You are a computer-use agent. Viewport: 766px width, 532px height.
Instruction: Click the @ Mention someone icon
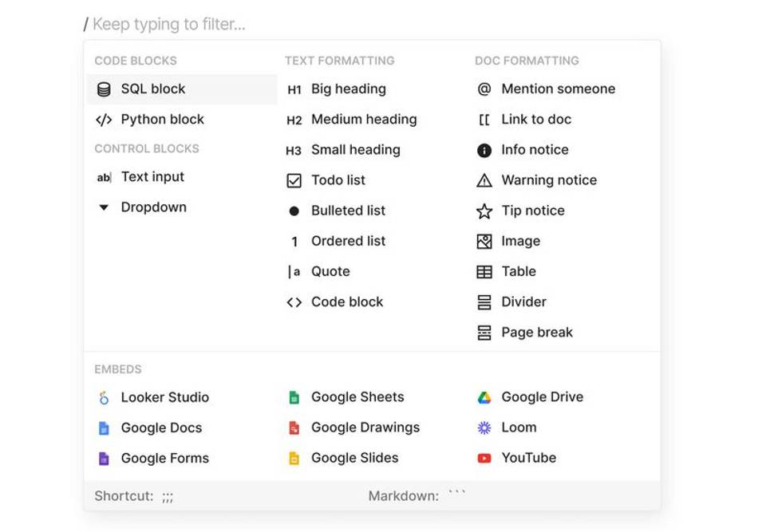point(484,89)
